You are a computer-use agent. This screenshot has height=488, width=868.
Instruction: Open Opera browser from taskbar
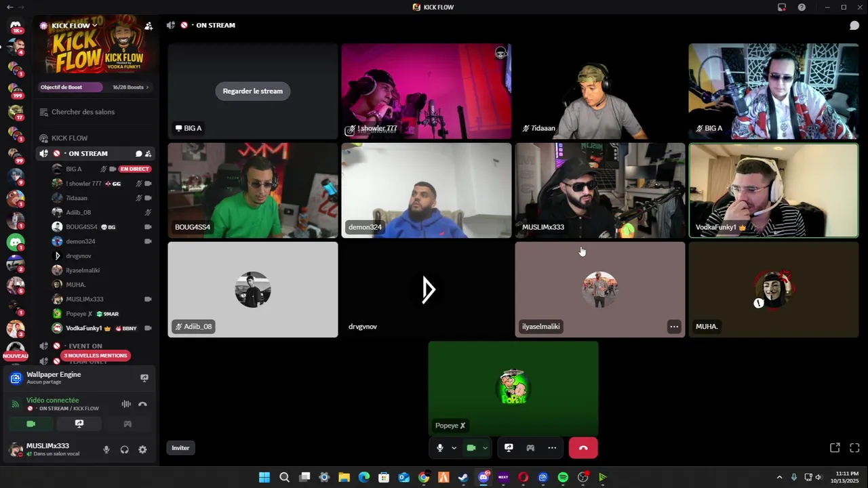coord(523,477)
